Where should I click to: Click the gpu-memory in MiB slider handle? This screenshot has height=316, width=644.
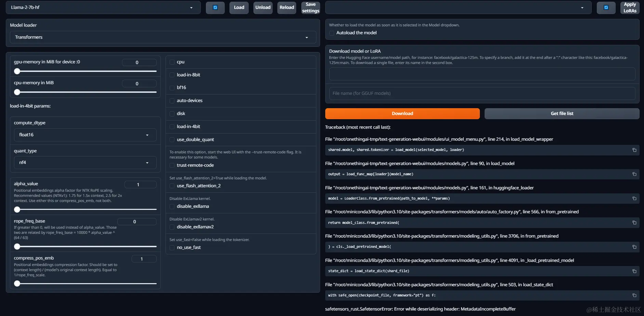coord(17,71)
